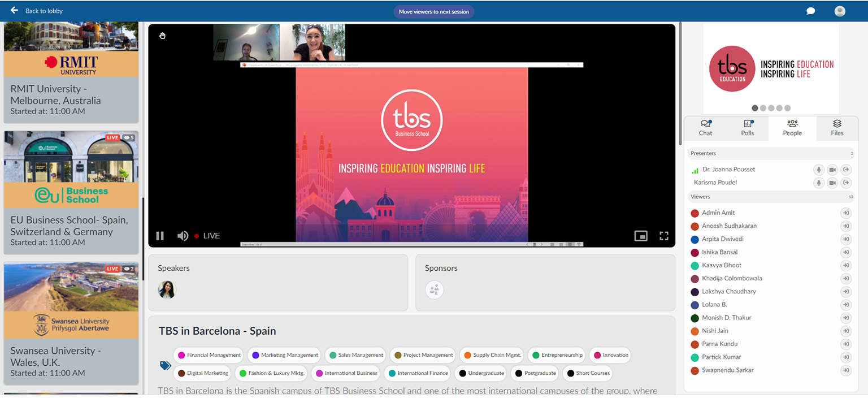Remove Dr. Joanna Pousset from presenters
The image size is (868, 398).
846,170
